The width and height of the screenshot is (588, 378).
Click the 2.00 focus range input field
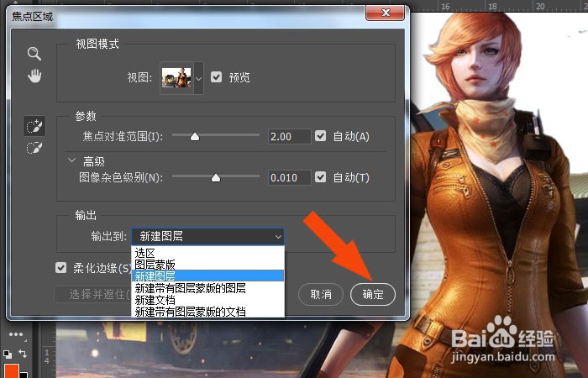(x=290, y=136)
